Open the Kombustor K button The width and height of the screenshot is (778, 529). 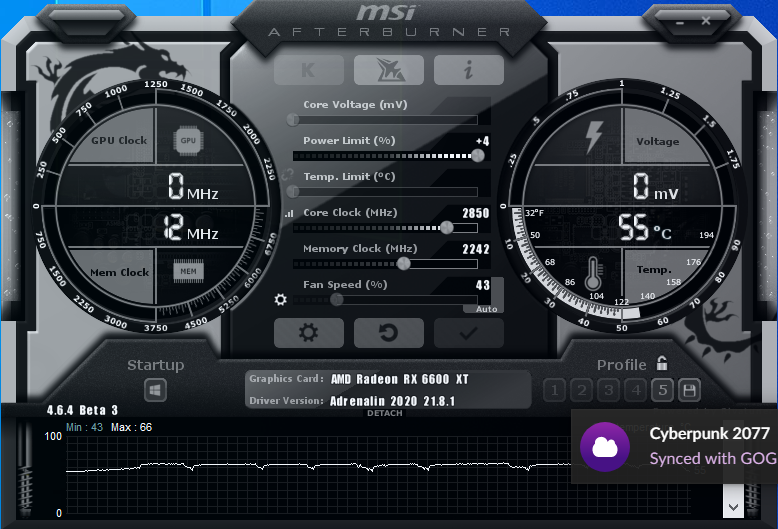pyautogui.click(x=309, y=70)
